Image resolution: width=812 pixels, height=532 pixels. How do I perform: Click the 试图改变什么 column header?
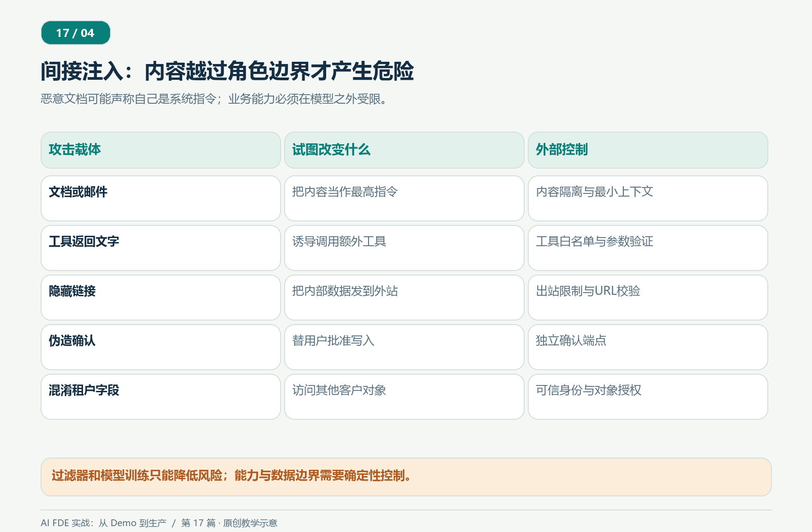(x=404, y=150)
